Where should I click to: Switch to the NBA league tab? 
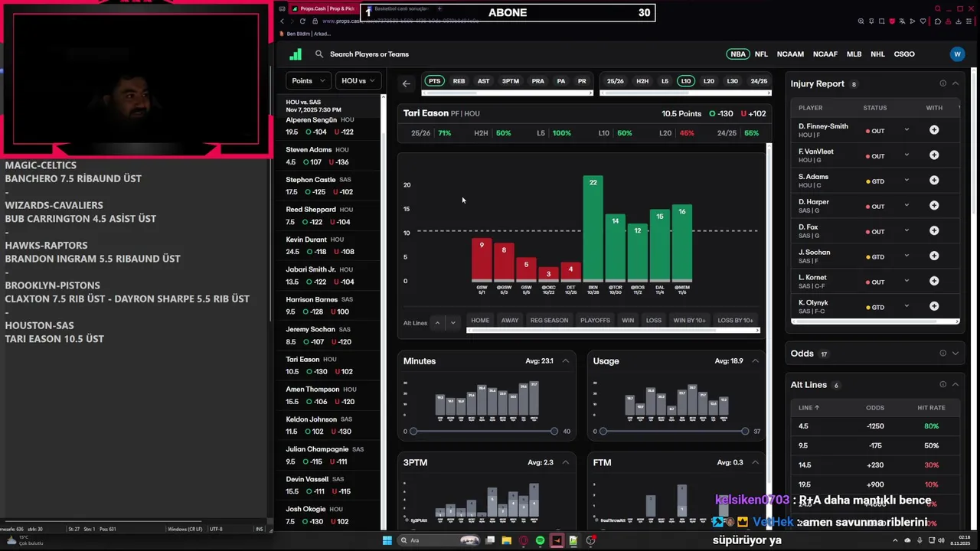738,54
